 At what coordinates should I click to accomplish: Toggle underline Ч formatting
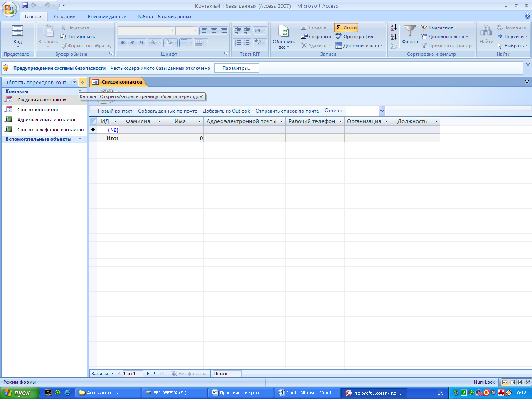pos(142,42)
